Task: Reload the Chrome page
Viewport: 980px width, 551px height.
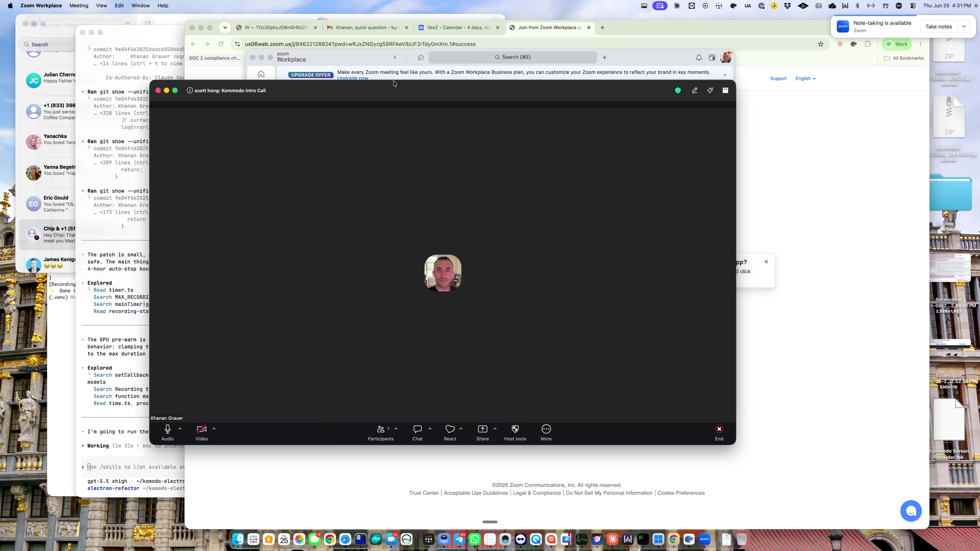Action: point(221,44)
